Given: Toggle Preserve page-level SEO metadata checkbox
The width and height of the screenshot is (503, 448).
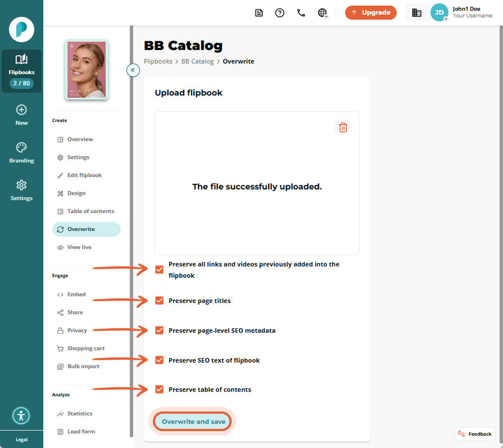Looking at the screenshot, I should (160, 330).
